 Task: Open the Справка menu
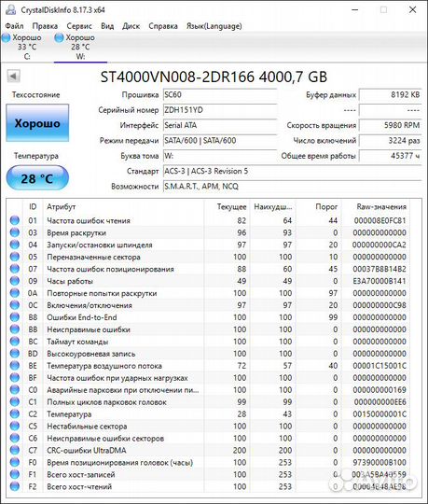pos(163,26)
